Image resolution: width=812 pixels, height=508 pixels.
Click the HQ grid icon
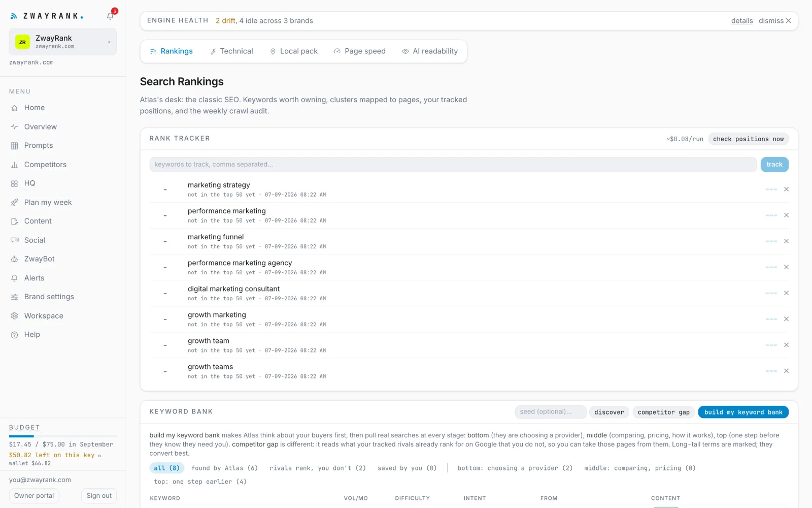pyautogui.click(x=14, y=183)
